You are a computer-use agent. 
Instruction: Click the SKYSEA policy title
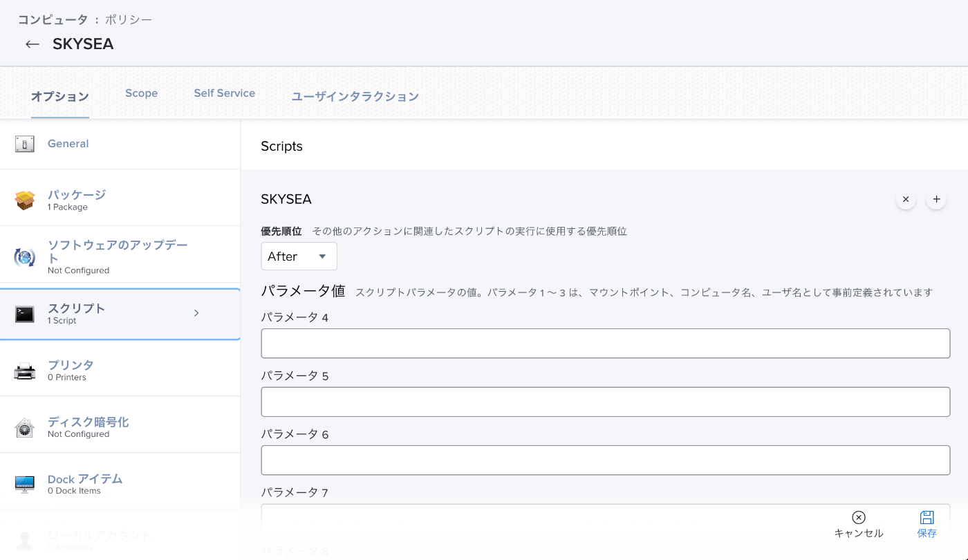[83, 44]
